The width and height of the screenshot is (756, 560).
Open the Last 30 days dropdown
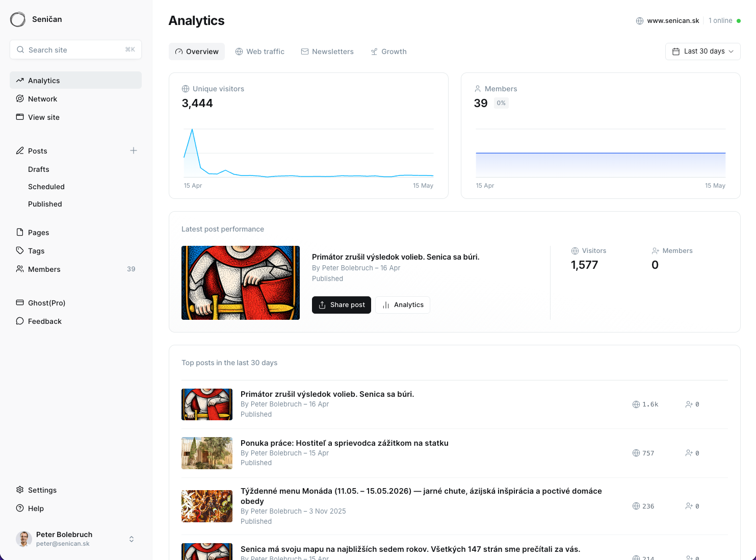(703, 52)
